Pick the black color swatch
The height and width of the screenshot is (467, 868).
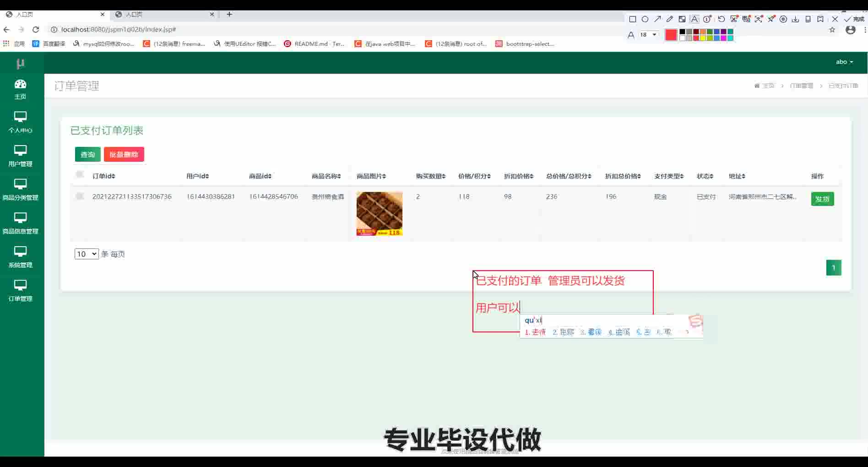(x=682, y=32)
